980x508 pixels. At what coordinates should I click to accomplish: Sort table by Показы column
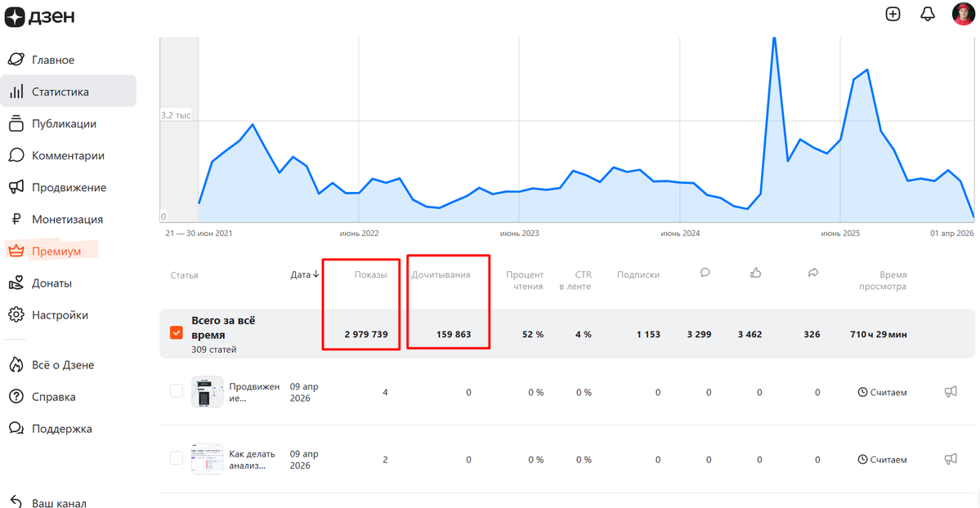[370, 275]
